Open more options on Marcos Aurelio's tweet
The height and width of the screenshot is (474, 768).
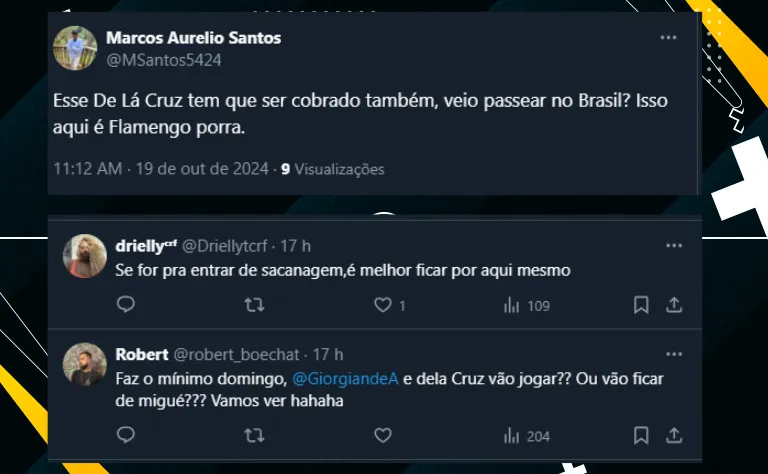[x=668, y=38]
